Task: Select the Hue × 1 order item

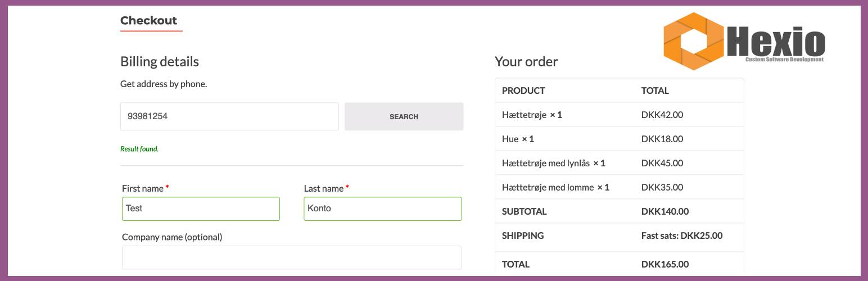Action: coord(518,139)
